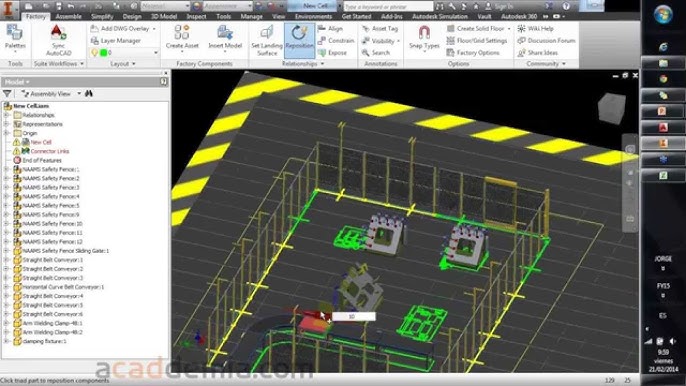Screen dimensions: 686x386
Task: Click Share Ideas
Action: click(538, 53)
